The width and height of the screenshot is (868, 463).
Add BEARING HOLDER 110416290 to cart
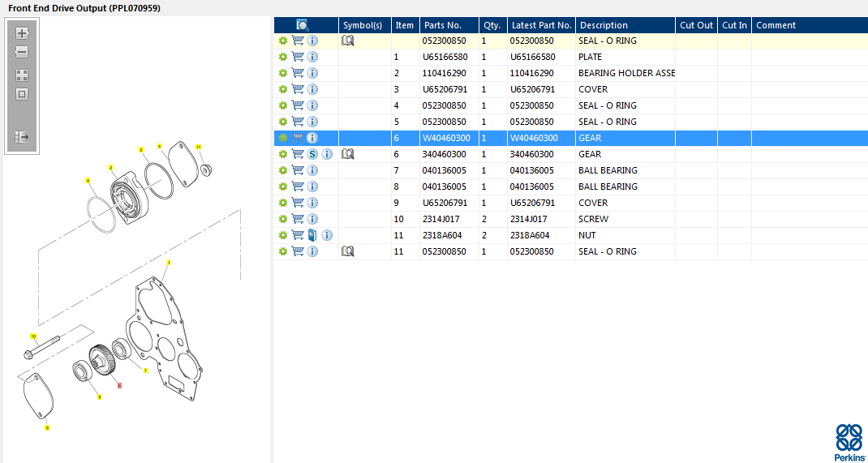coord(298,73)
